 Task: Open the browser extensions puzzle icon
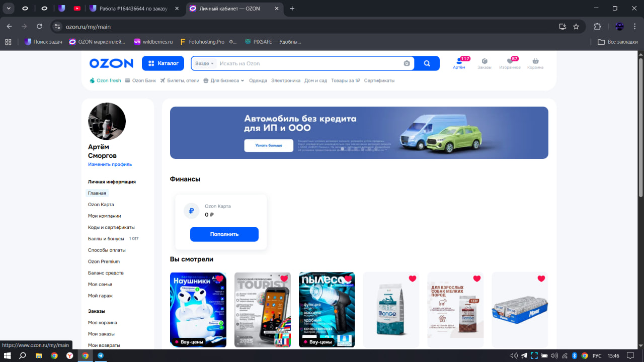pyautogui.click(x=598, y=27)
